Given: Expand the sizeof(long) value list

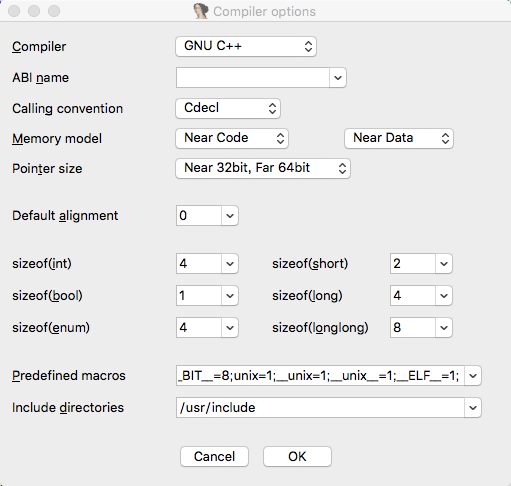Looking at the screenshot, I should (x=444, y=296).
